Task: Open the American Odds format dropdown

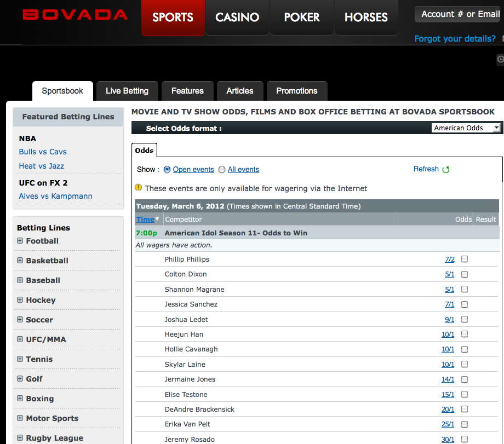Action: tap(466, 128)
